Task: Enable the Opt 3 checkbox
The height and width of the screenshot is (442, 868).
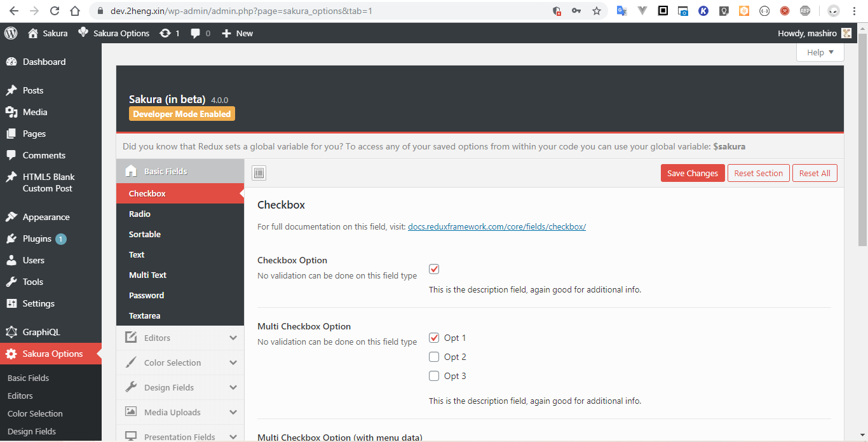Action: coord(434,376)
